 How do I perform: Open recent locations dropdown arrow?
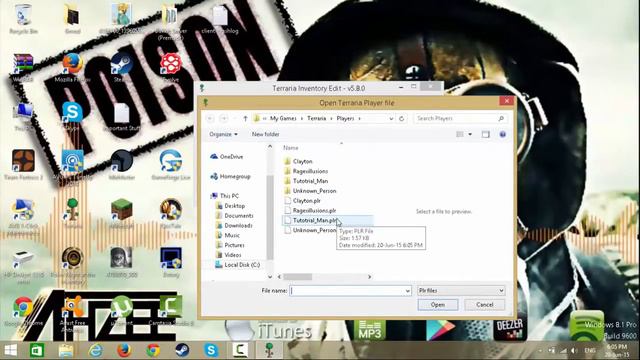point(235,118)
